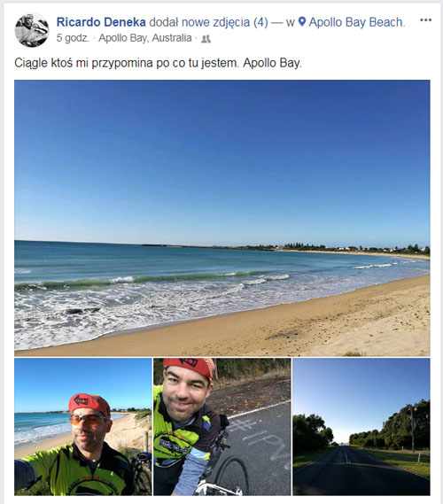Open the poster's profile picture
Screen dimensions: 443x504
click(32, 30)
